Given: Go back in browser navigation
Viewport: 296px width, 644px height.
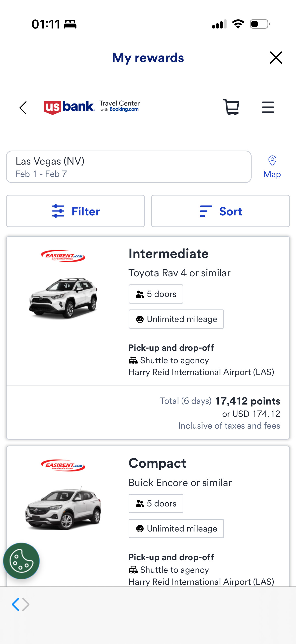Looking at the screenshot, I should pos(16,604).
